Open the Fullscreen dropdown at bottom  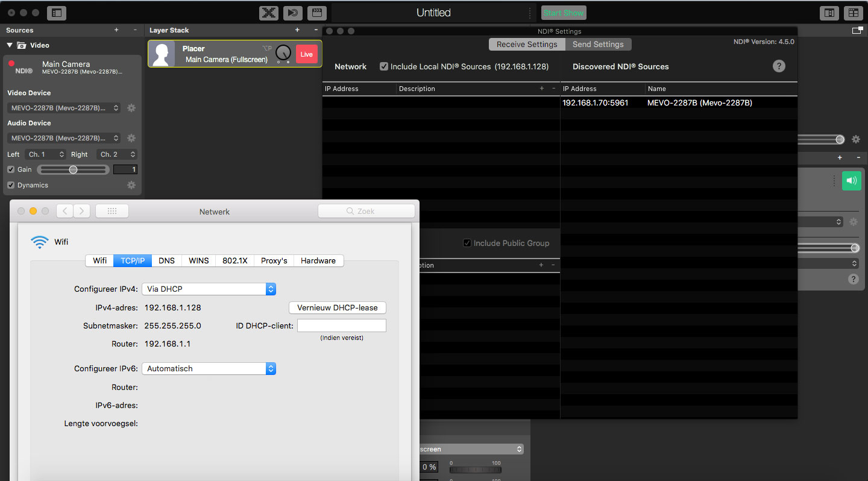tap(471, 449)
